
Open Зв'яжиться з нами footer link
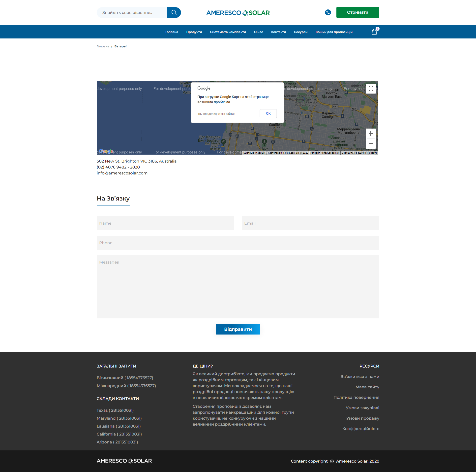(360, 376)
